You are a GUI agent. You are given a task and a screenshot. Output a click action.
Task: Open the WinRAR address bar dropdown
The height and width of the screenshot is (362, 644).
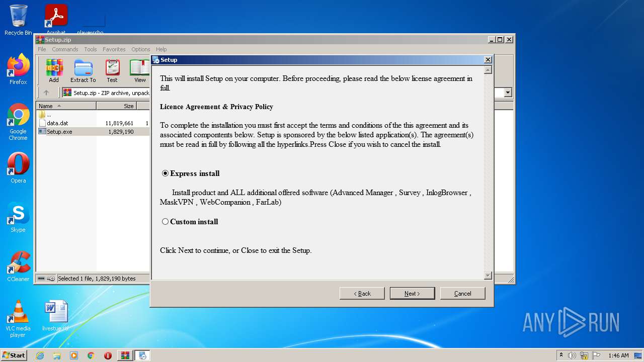(x=508, y=93)
